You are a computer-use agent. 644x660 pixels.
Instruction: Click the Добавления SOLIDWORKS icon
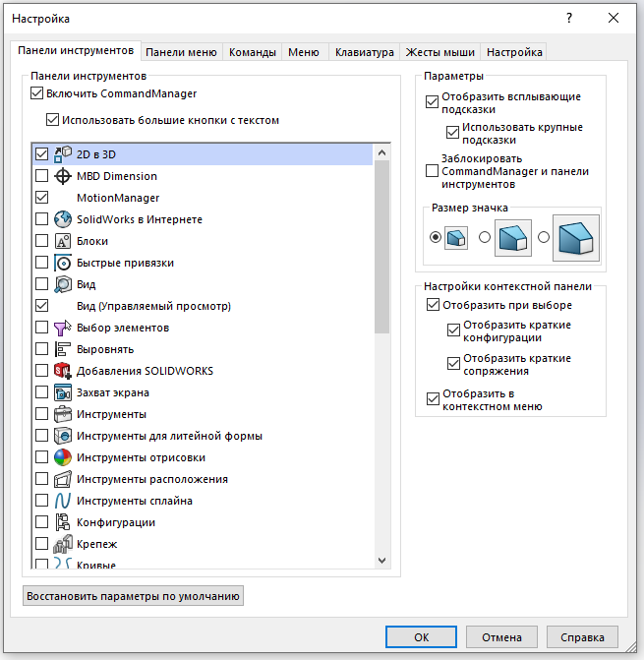(63, 371)
